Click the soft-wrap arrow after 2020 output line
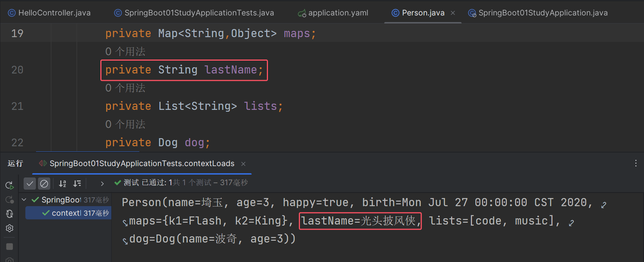This screenshot has width=644, height=262. coord(603,205)
